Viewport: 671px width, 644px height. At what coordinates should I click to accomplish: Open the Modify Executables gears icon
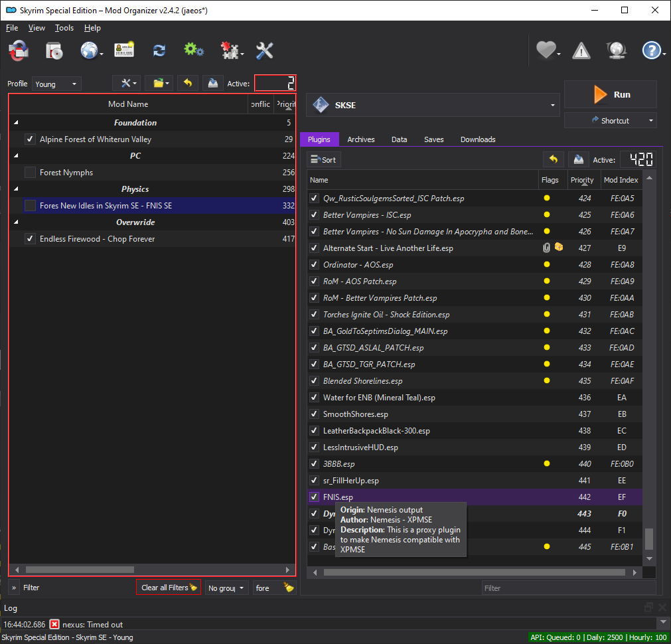point(194,50)
